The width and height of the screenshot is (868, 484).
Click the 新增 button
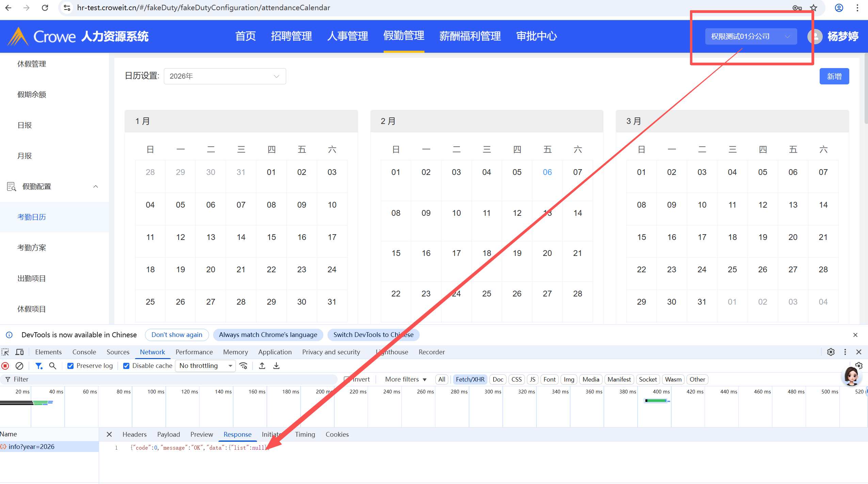tap(834, 76)
